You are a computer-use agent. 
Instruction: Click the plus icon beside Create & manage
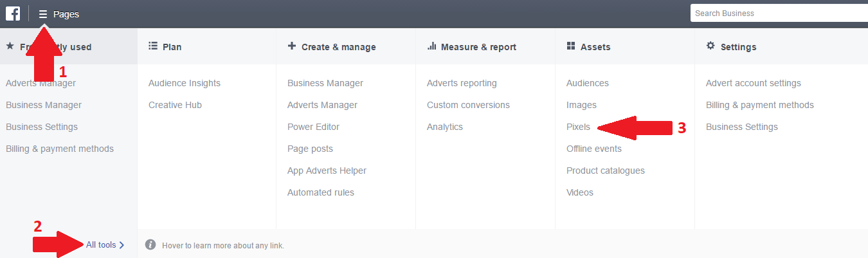coord(292,46)
